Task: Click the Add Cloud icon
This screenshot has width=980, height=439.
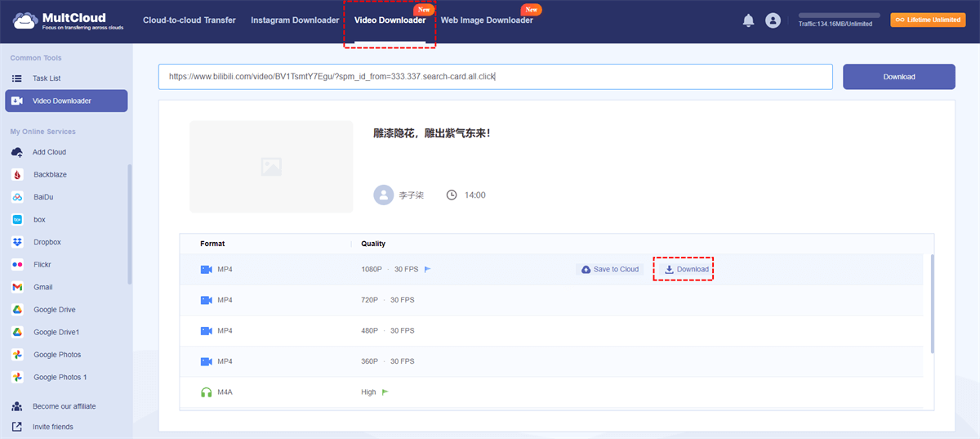Action: pos(17,152)
